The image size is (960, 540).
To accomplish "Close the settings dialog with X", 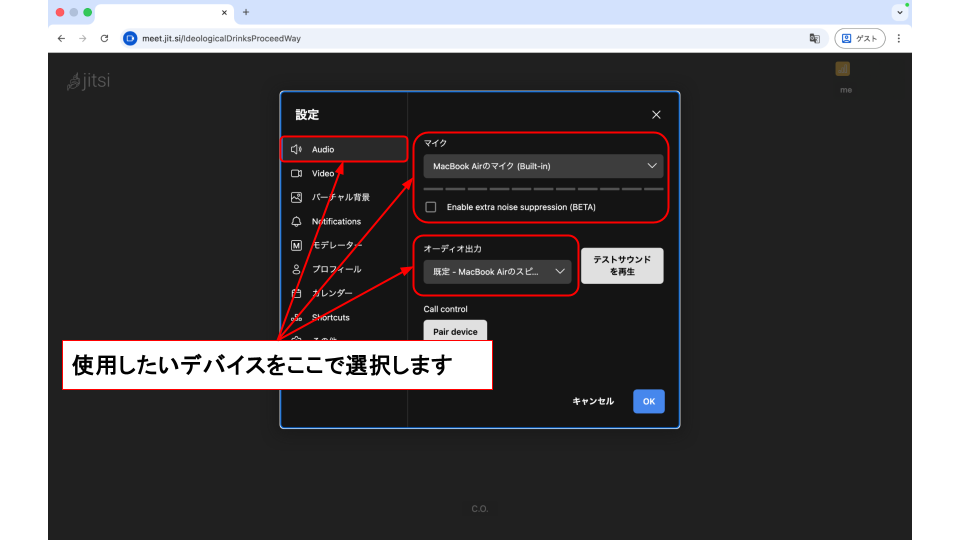I will [x=656, y=115].
